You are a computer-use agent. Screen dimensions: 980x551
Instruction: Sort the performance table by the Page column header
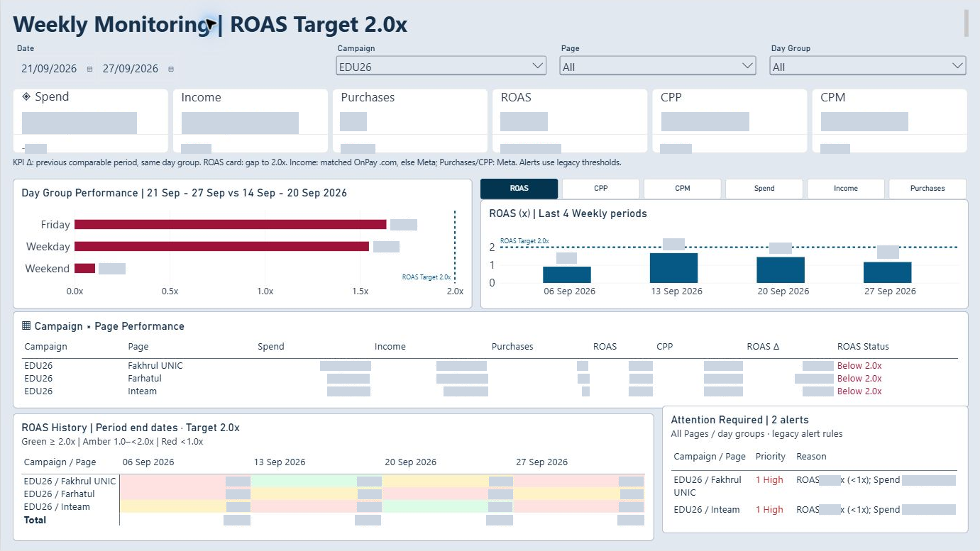[138, 347]
